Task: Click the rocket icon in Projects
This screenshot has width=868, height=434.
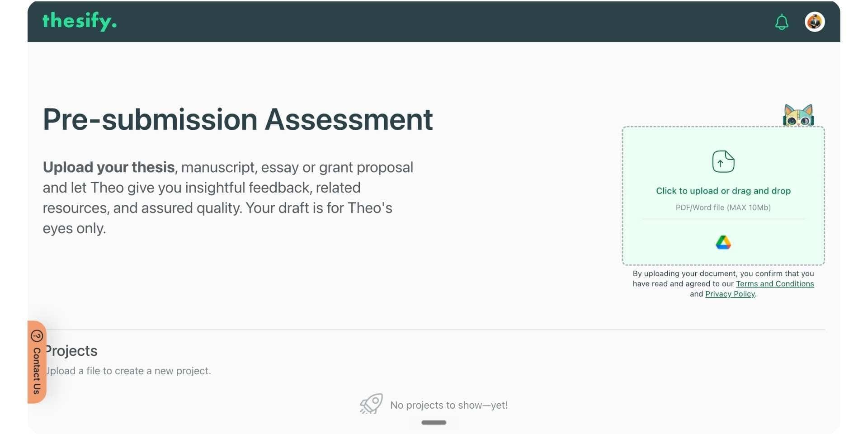Action: pyautogui.click(x=371, y=404)
